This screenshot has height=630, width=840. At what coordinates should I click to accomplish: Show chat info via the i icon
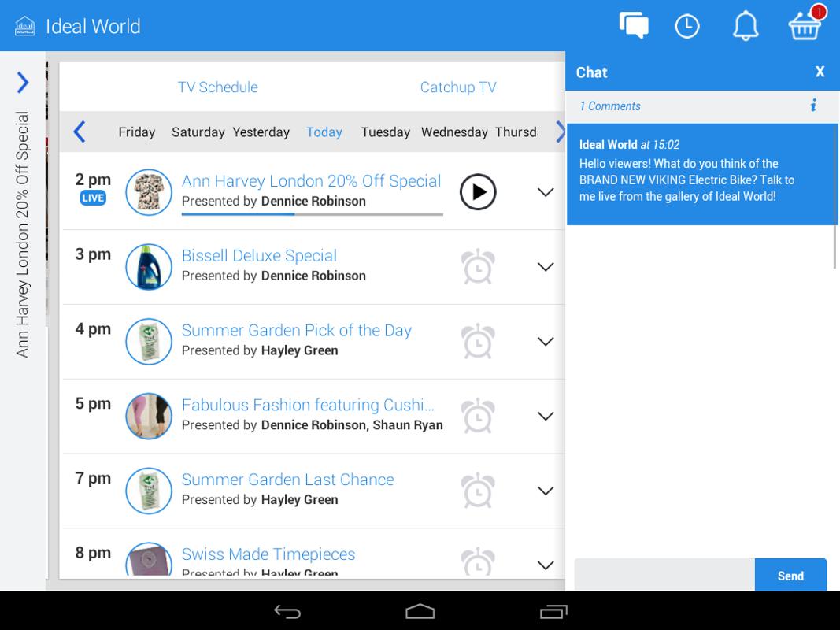pyautogui.click(x=813, y=105)
